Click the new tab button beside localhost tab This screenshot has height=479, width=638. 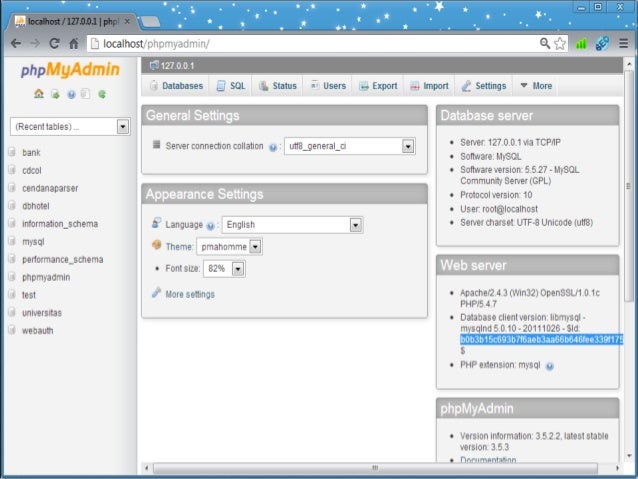tap(150, 22)
